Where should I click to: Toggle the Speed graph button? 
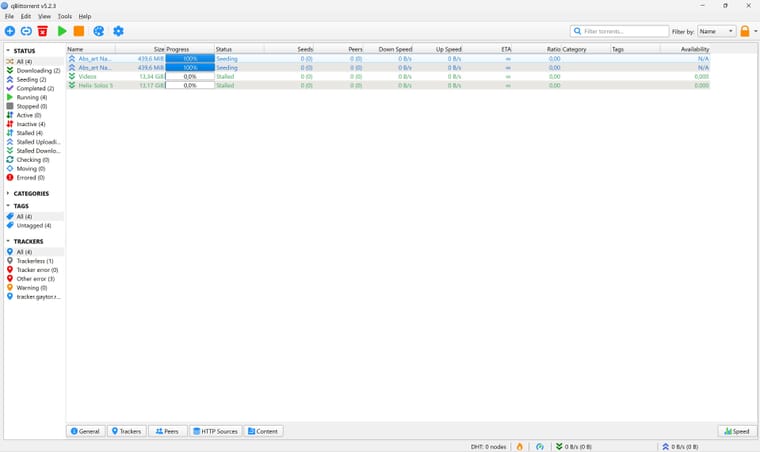click(736, 431)
